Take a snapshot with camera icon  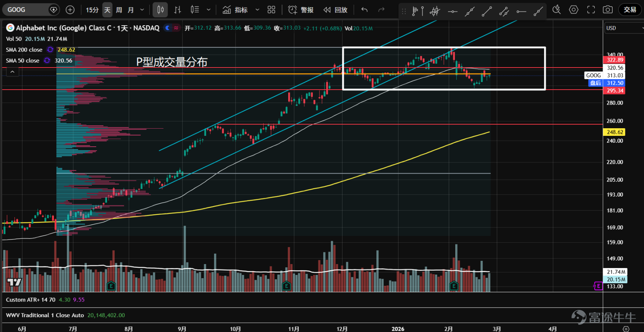point(608,10)
